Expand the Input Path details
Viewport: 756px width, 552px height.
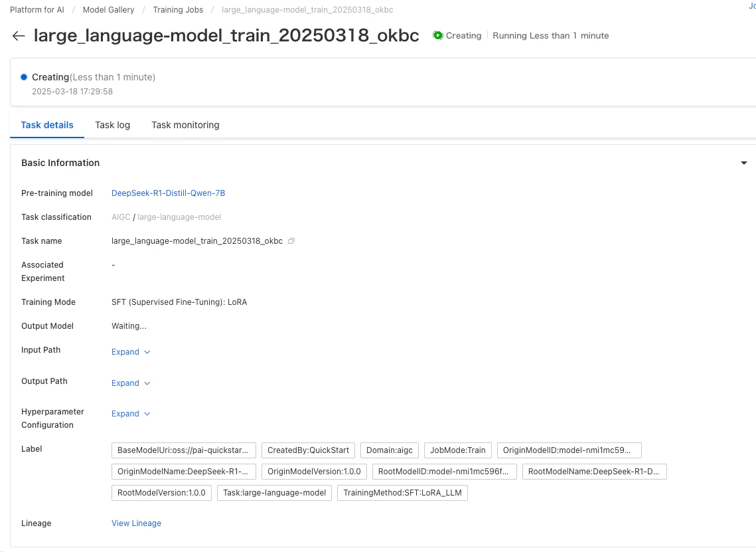[131, 352]
